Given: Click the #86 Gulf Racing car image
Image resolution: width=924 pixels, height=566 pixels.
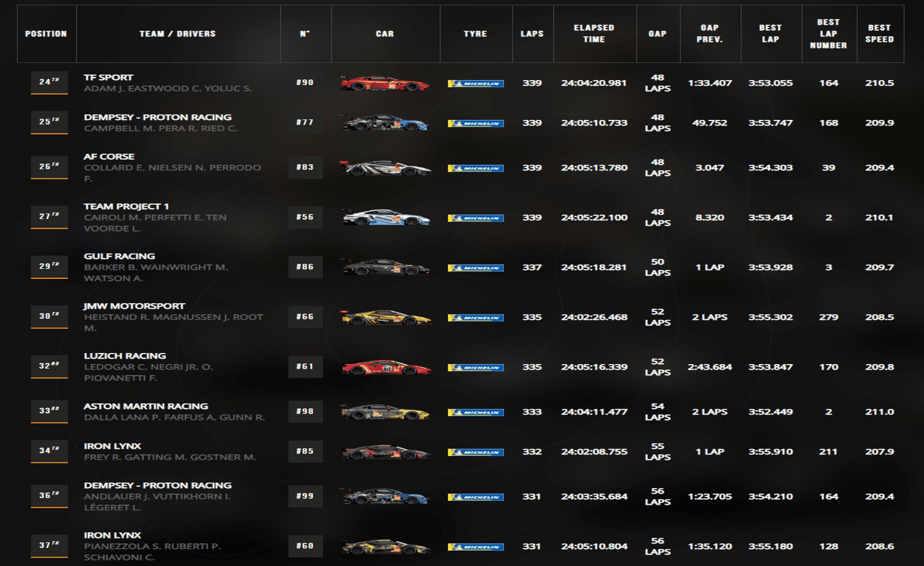Looking at the screenshot, I should [385, 267].
